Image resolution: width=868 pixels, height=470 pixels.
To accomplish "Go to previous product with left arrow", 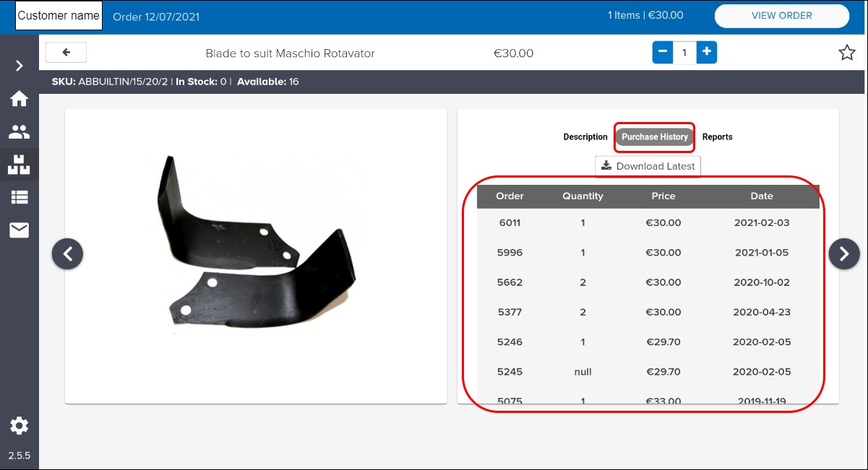I will 68,254.
